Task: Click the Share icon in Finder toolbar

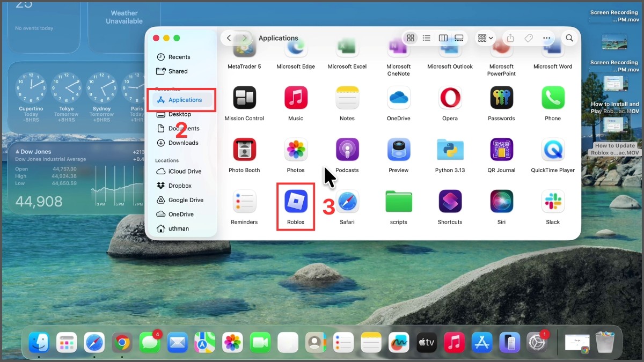Action: coord(510,38)
